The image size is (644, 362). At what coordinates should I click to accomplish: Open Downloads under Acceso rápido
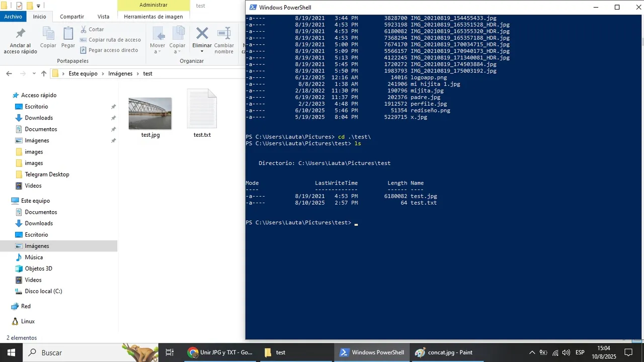tap(39, 118)
